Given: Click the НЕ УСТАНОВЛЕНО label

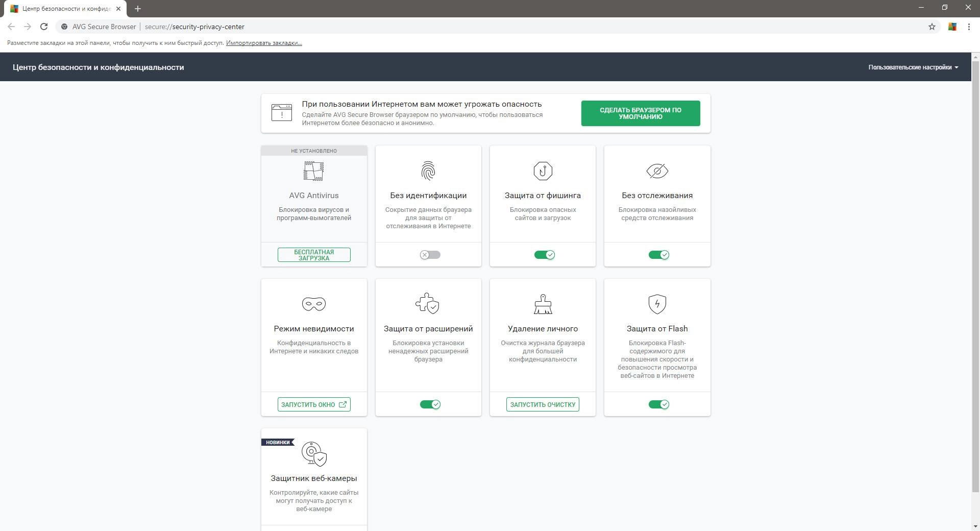Looking at the screenshot, I should [x=314, y=151].
